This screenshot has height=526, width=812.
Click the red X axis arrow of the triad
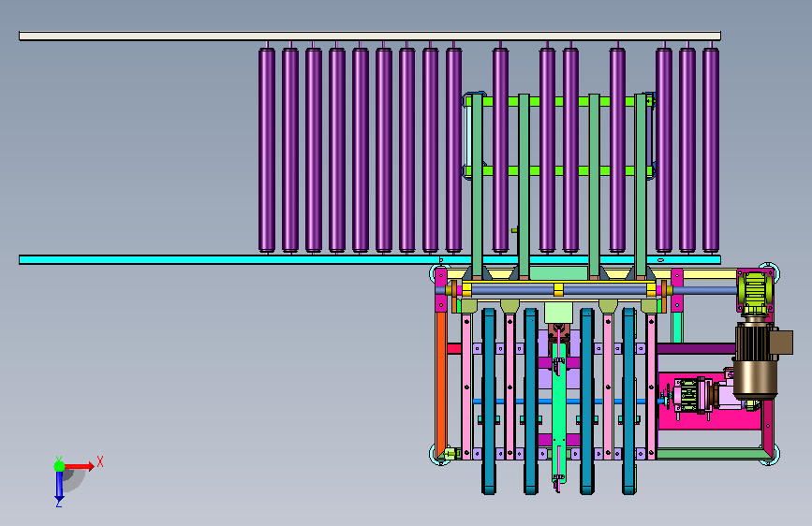[80, 466]
